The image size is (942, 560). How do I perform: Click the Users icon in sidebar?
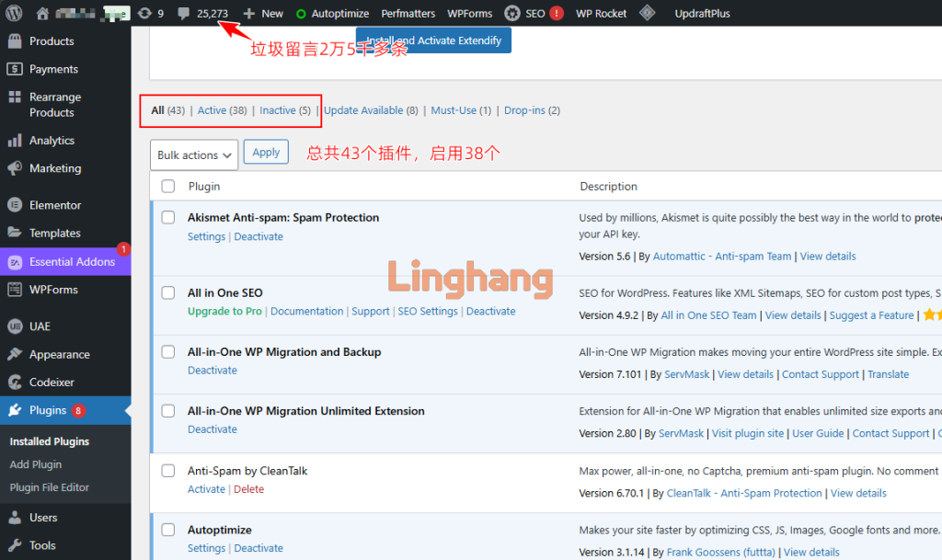pyautogui.click(x=14, y=518)
